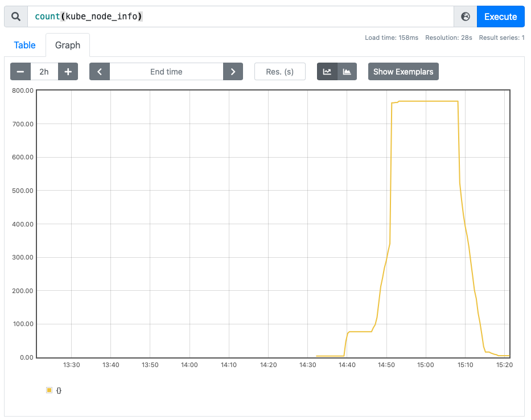The image size is (531, 420).
Task: Click the 400.00 y-axis label
Action: (x=23, y=224)
